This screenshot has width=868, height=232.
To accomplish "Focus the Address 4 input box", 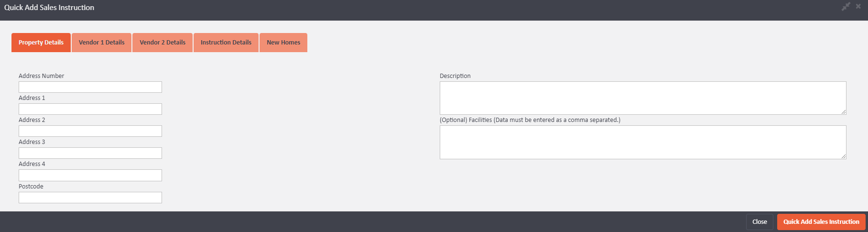I will tap(90, 175).
